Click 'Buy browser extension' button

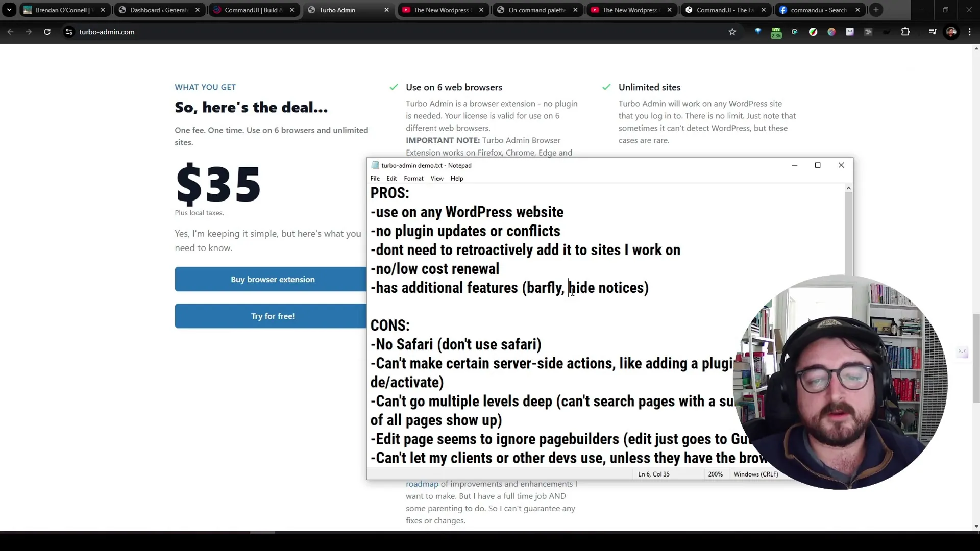point(273,279)
